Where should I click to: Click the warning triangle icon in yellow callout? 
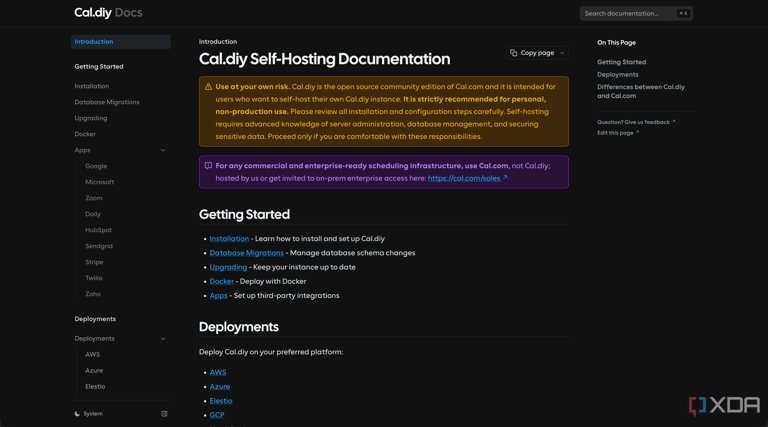pyautogui.click(x=208, y=87)
